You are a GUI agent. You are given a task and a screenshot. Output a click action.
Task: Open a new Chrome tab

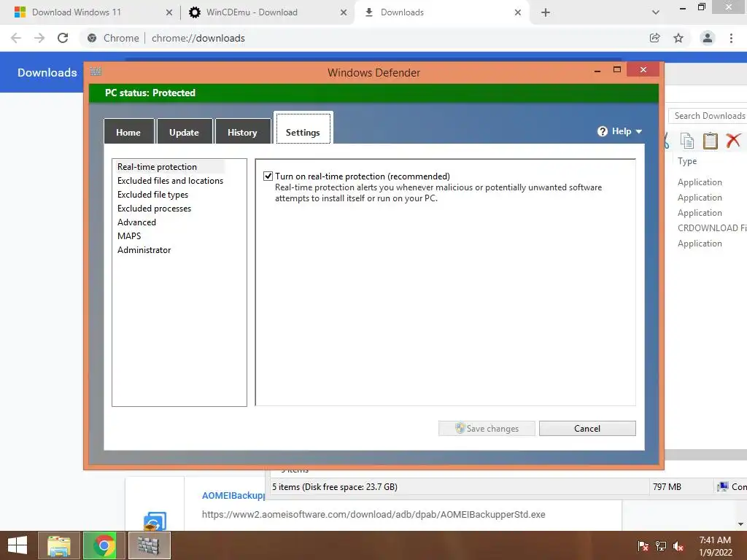(x=546, y=12)
